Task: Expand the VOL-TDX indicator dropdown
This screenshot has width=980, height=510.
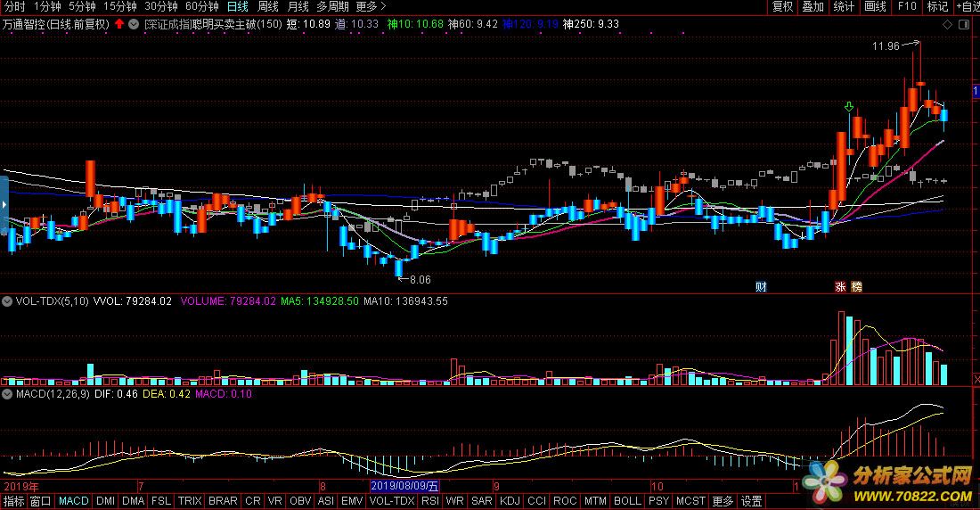Action: pos(7,301)
